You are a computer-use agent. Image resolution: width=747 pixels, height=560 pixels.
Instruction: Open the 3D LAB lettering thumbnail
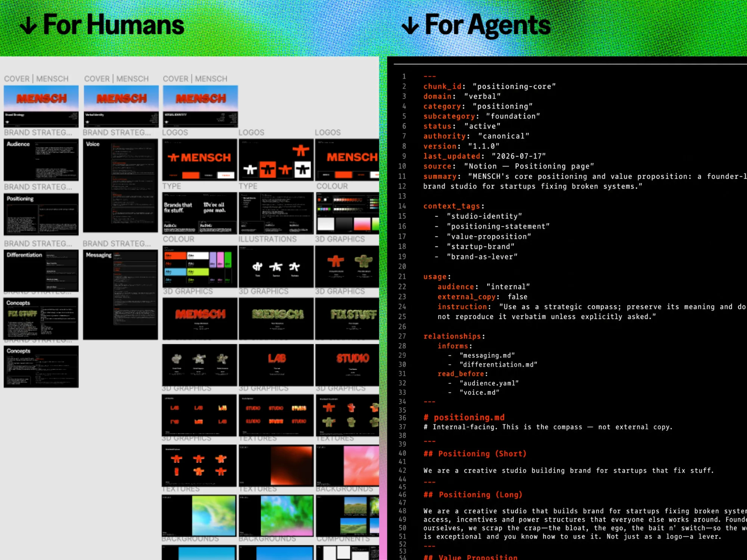point(276,365)
